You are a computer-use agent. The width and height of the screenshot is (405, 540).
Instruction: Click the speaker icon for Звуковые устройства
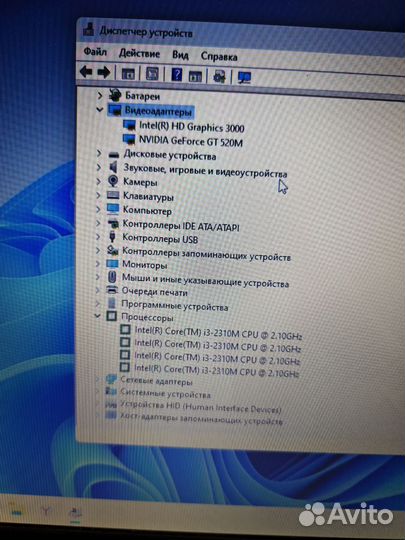pos(113,167)
